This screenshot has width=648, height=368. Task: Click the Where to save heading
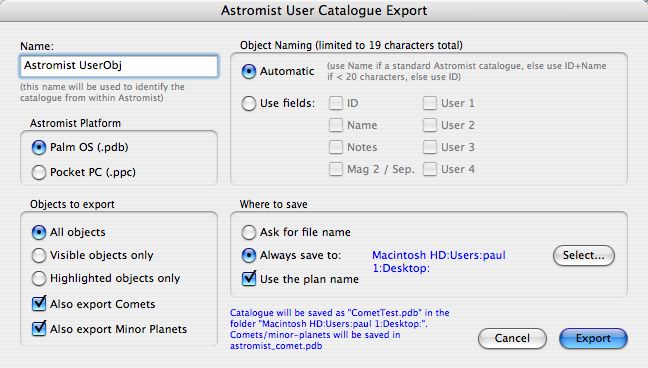click(x=274, y=204)
